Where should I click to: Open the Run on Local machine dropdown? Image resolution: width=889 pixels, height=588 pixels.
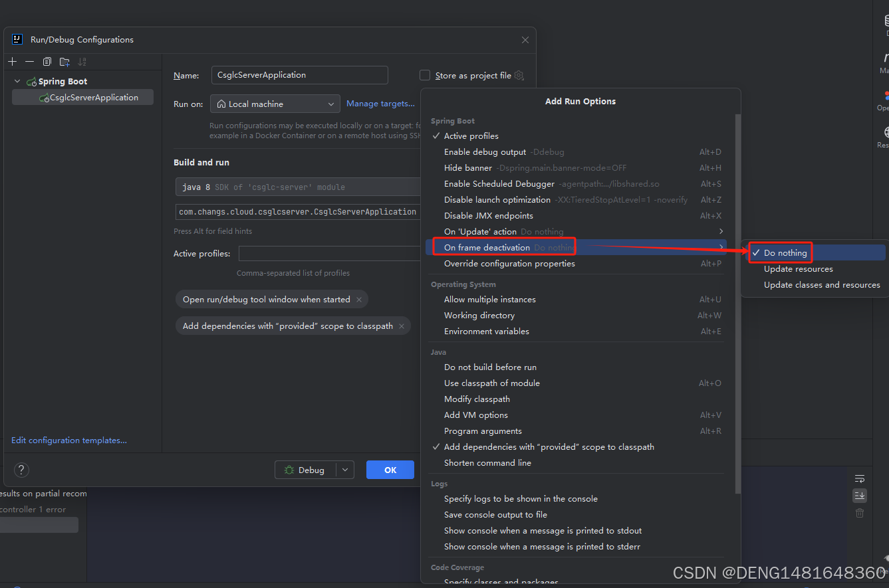click(x=330, y=104)
